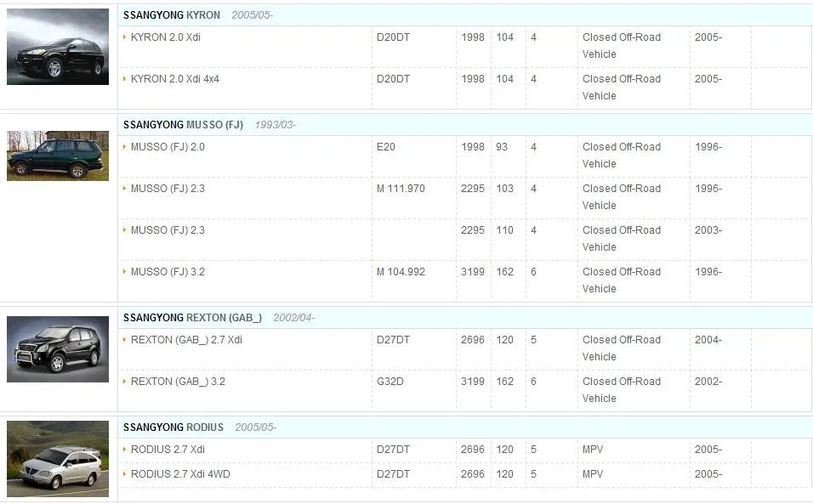Select engine code E20 in Musso 2.0 row
The width and height of the screenshot is (813, 504).
tap(386, 147)
